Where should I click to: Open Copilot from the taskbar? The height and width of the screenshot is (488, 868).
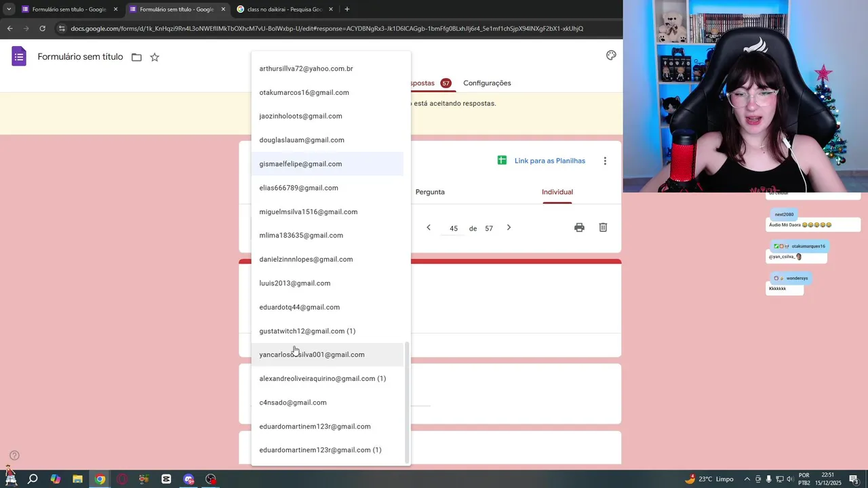[x=56, y=479]
